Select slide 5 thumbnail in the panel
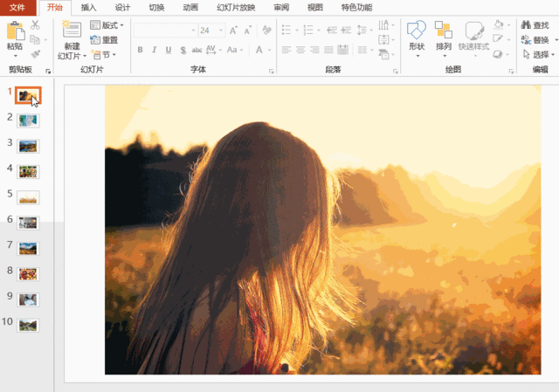This screenshot has width=559, height=392. [28, 197]
